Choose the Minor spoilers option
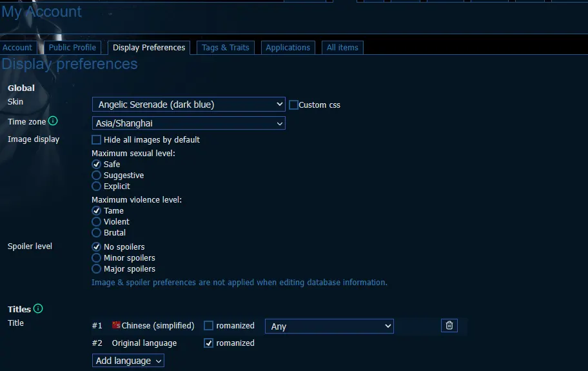Viewport: 588px width, 371px height. pyautogui.click(x=96, y=257)
